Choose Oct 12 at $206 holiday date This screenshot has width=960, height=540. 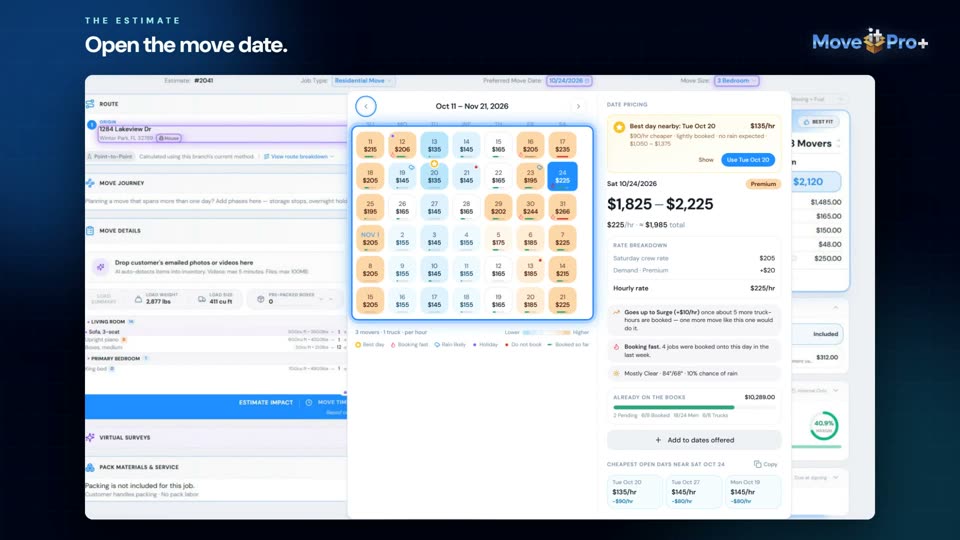pos(402,145)
